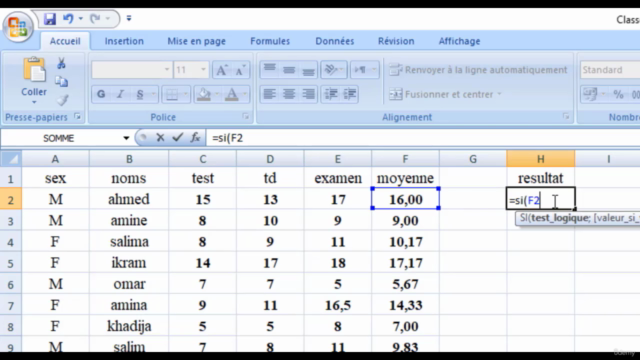Apply font color A swatch
The height and width of the screenshot is (360, 640).
(232, 95)
